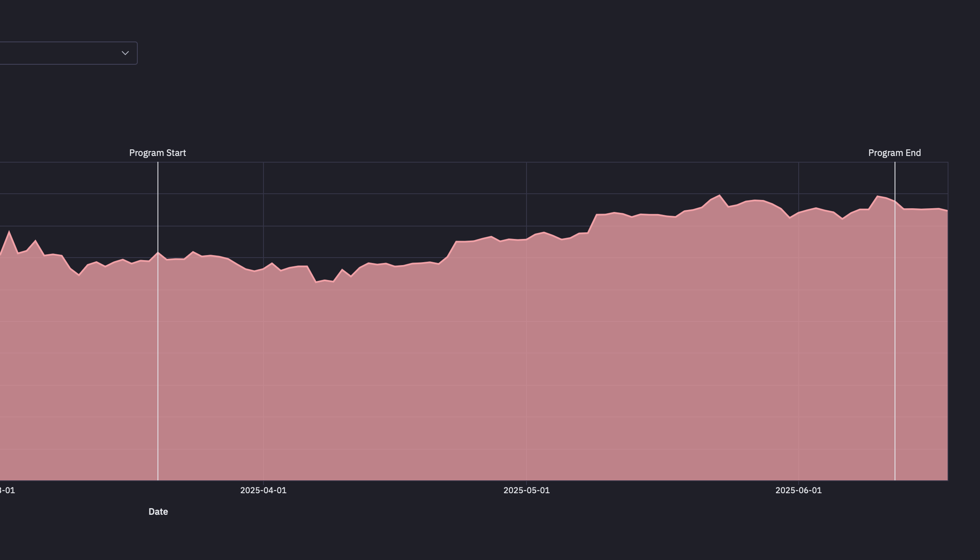Click the 2025-04-01 axis label

point(263,490)
